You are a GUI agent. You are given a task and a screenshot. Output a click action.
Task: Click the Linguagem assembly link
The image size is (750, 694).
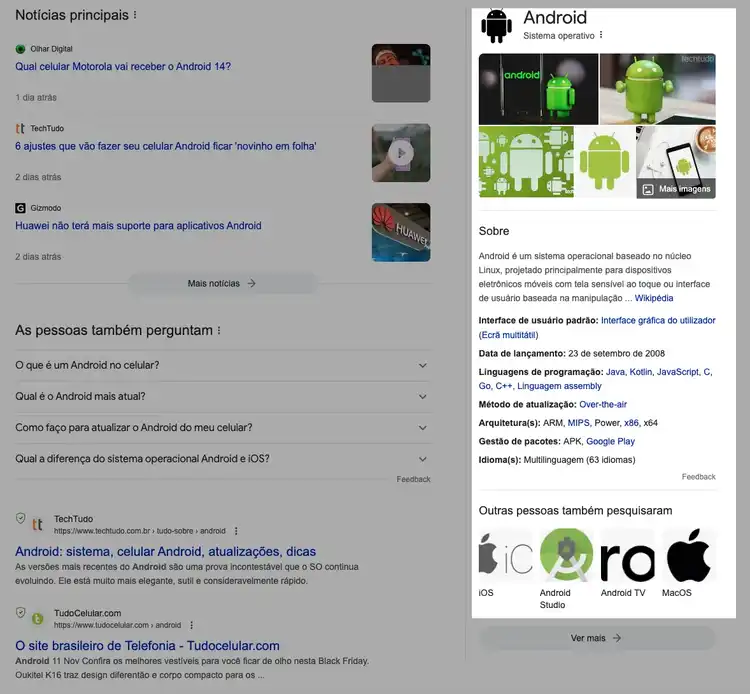click(559, 386)
